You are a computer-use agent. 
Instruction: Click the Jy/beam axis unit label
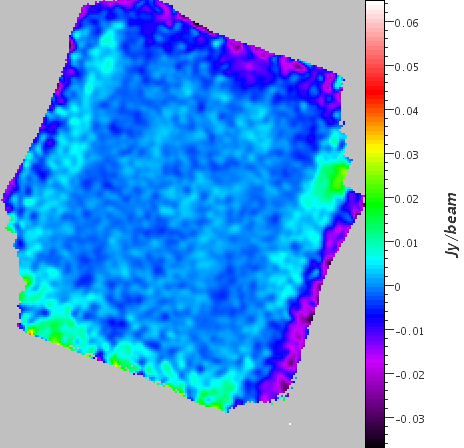coord(451,225)
